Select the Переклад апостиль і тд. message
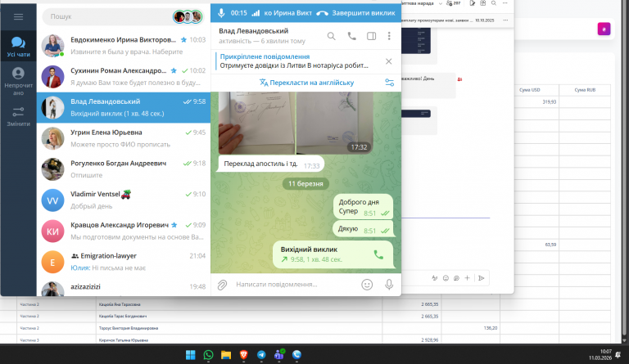 coord(270,164)
